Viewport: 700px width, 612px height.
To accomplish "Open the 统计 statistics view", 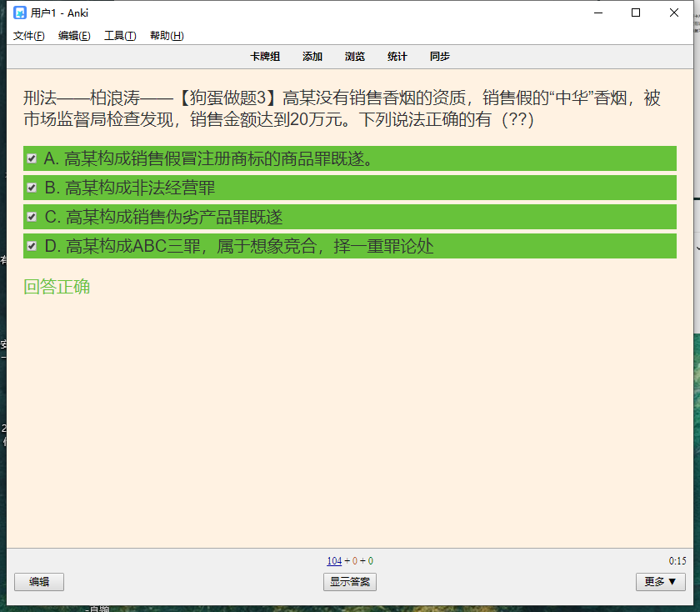I will (397, 57).
